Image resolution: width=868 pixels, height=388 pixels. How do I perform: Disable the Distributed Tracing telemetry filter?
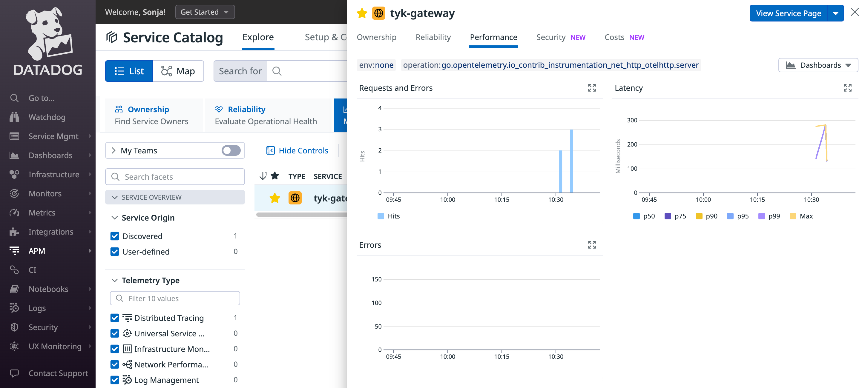click(x=115, y=318)
